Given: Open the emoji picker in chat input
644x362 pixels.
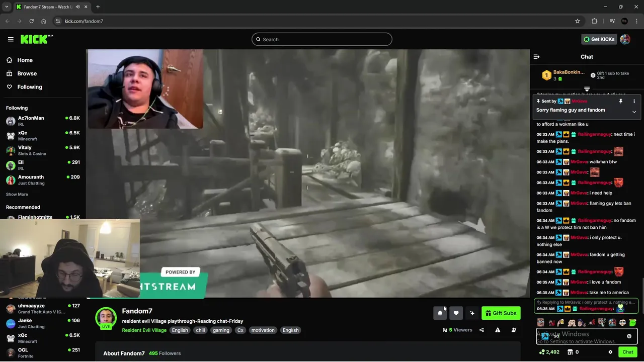Looking at the screenshot, I should coord(629,336).
